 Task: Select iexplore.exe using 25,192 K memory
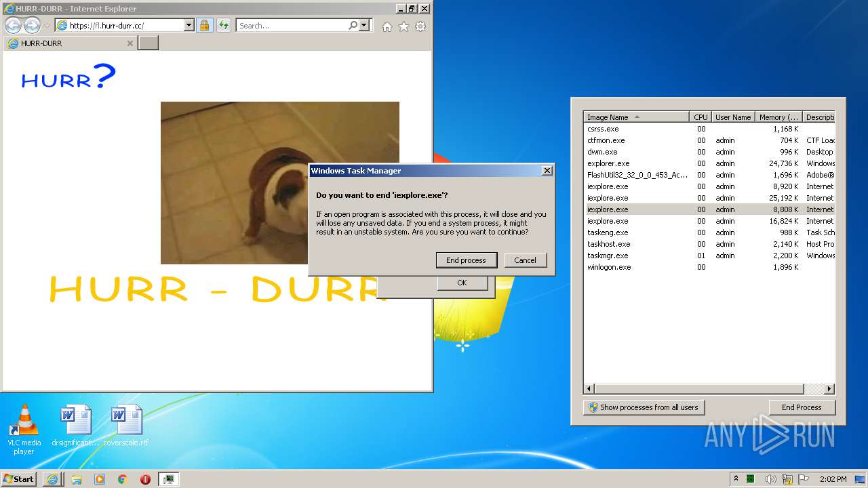coord(709,198)
